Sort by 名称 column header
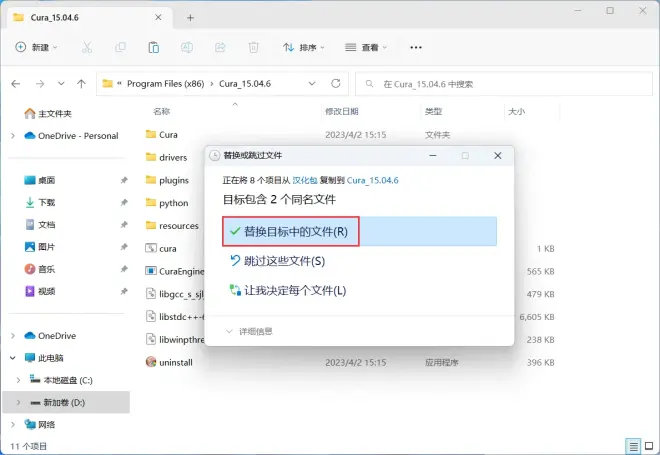This screenshot has height=455, width=660. (x=162, y=111)
